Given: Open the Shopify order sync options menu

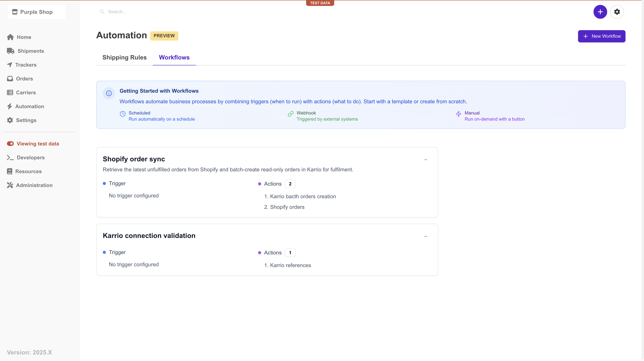Looking at the screenshot, I should click(425, 160).
